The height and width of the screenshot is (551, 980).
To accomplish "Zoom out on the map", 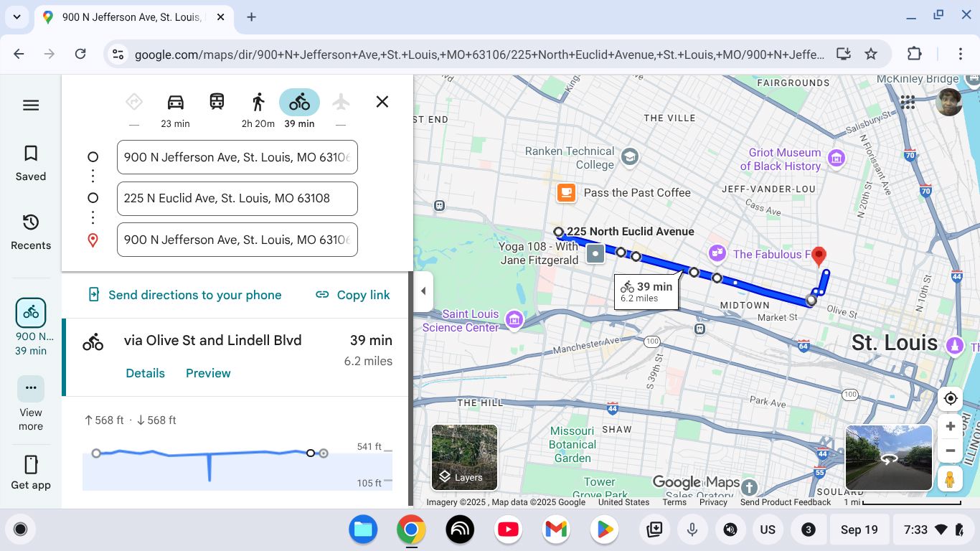I will [x=950, y=451].
